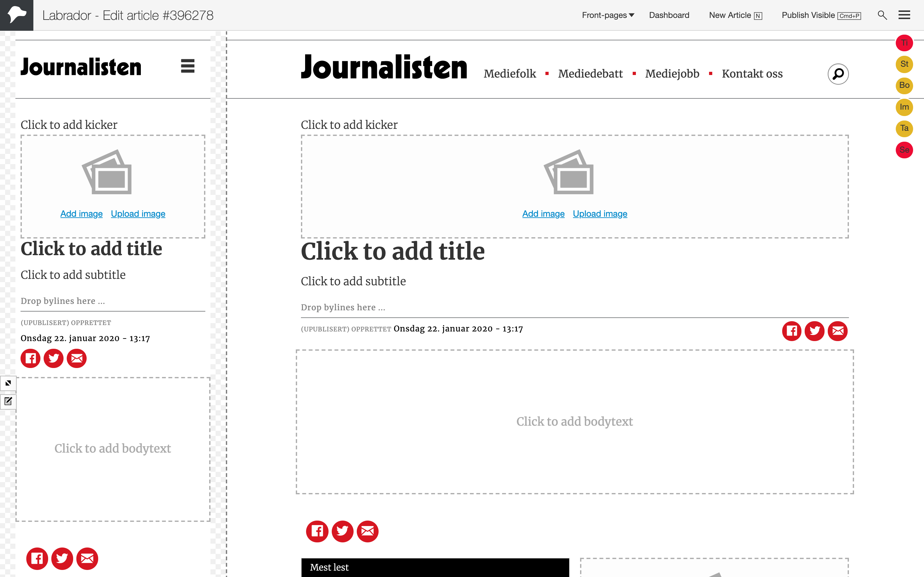Open the top-right hamburger menu
Image resolution: width=924 pixels, height=577 pixels.
pyautogui.click(x=904, y=15)
